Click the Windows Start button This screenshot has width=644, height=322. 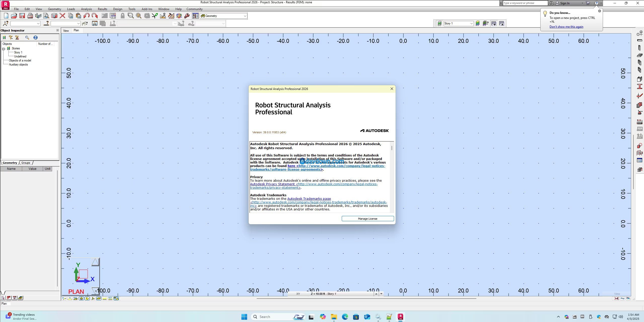[x=244, y=317]
